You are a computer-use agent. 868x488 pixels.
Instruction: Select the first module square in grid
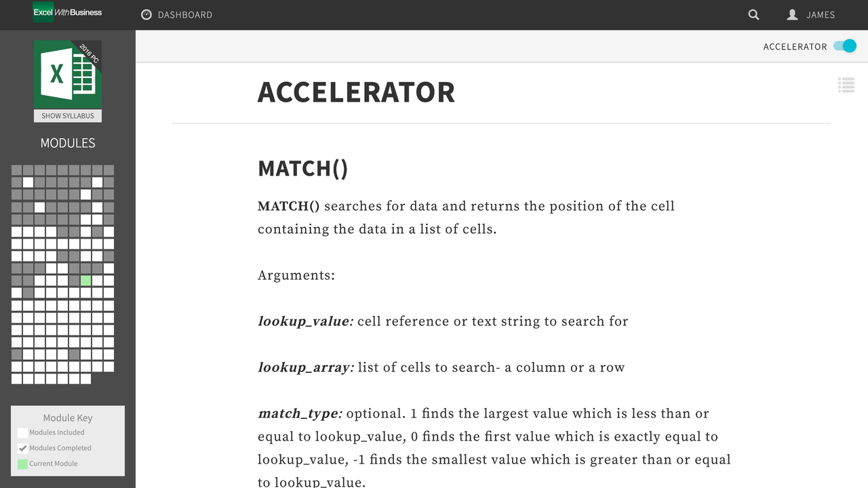tap(16, 170)
